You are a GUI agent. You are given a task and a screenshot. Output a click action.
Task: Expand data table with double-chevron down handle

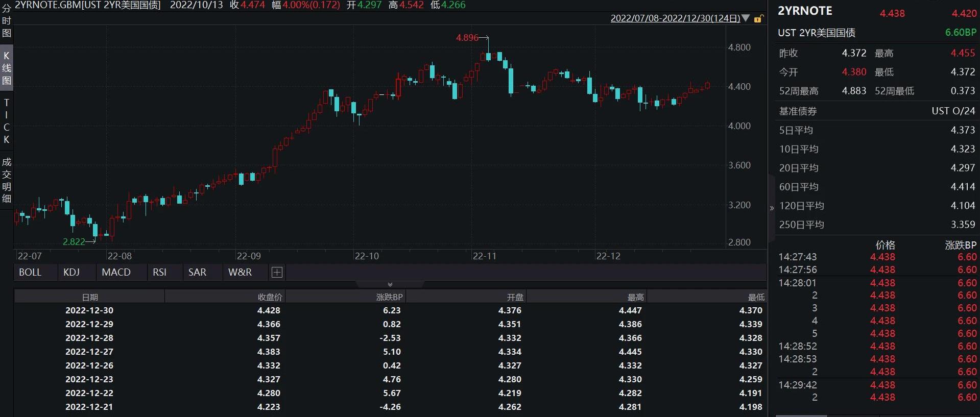390,284
